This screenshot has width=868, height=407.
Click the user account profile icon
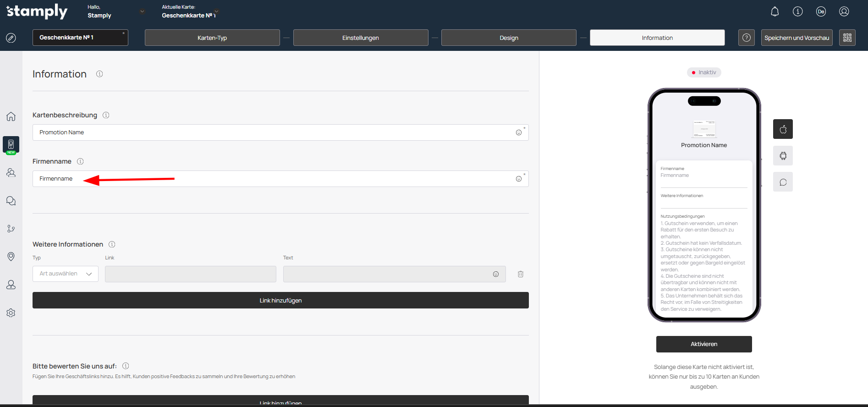tap(844, 12)
